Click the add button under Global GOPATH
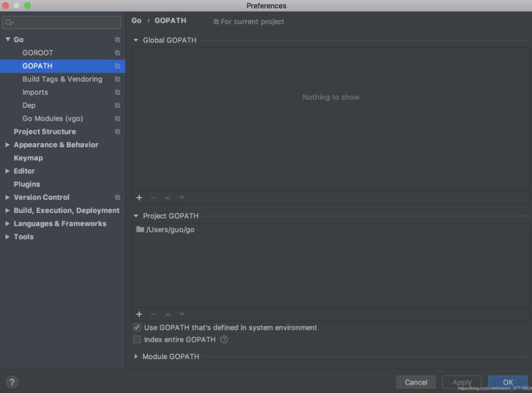Image resolution: width=532 pixels, height=393 pixels. coord(139,198)
